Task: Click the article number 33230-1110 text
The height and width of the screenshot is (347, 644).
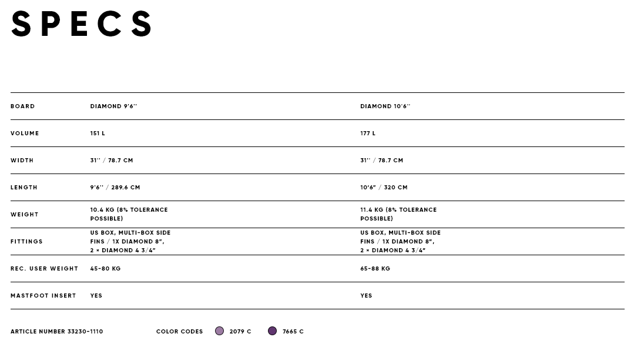Action: click(56, 331)
